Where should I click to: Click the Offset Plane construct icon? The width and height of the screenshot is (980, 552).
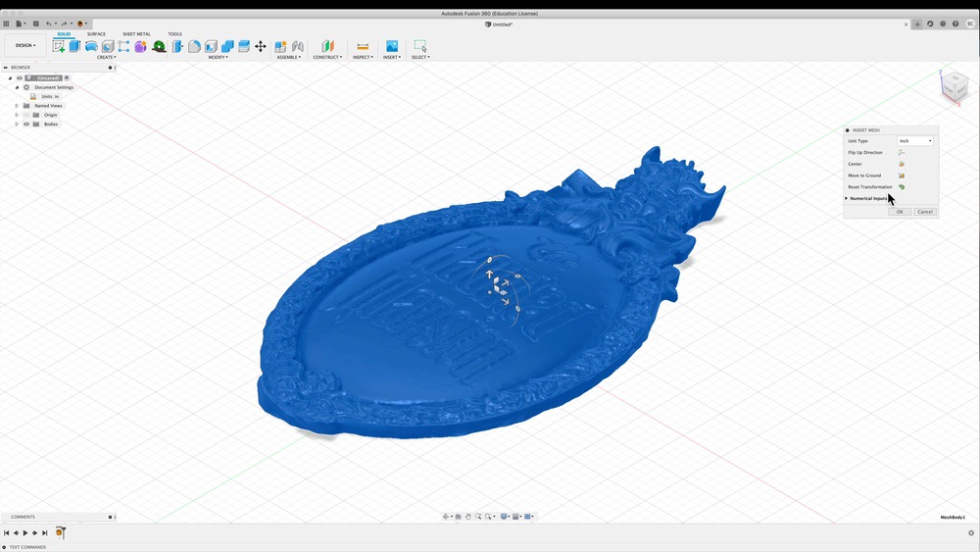click(x=327, y=46)
